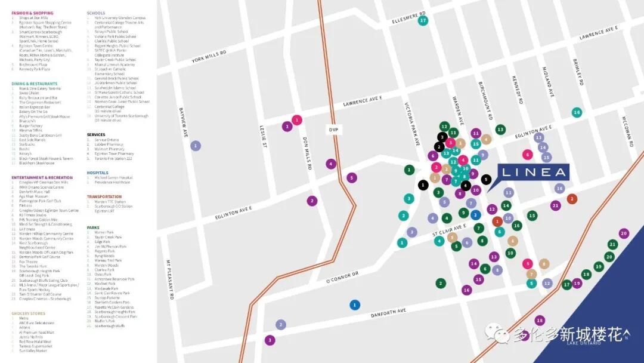
Task: Select the LESLIE ST road label
Action: [x=263, y=137]
